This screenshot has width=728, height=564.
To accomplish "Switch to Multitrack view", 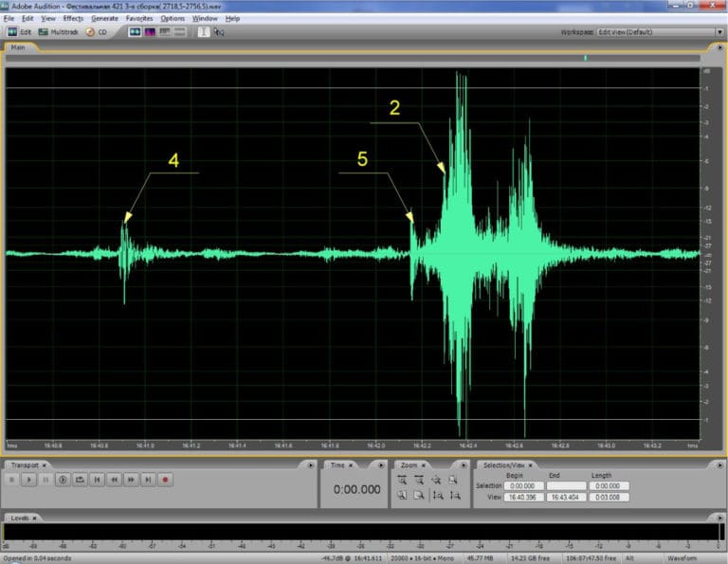I will point(58,32).
